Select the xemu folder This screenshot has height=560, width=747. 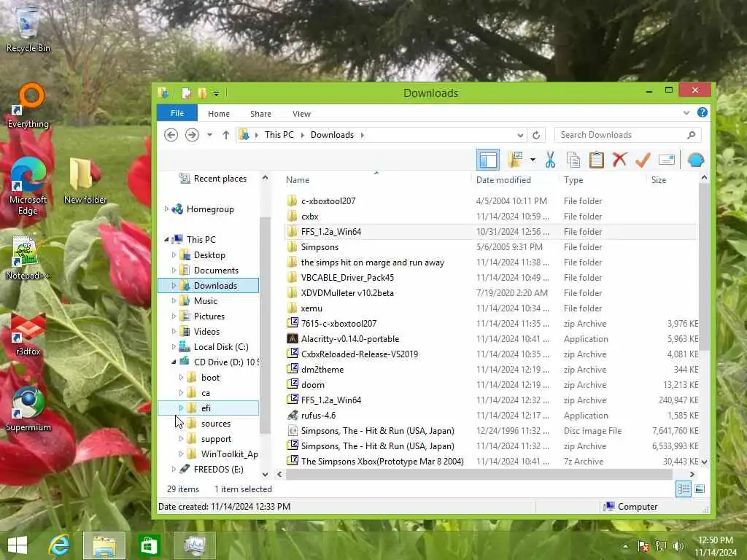tap(311, 308)
